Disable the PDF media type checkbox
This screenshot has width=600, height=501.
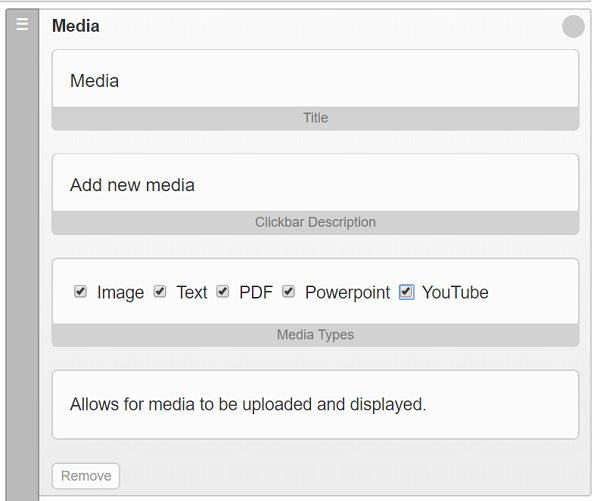pyautogui.click(x=223, y=292)
